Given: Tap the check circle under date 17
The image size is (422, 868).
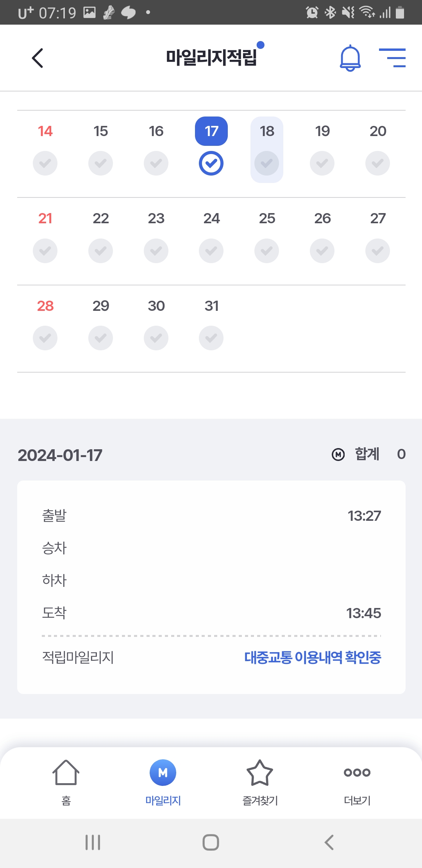Looking at the screenshot, I should tap(211, 163).
